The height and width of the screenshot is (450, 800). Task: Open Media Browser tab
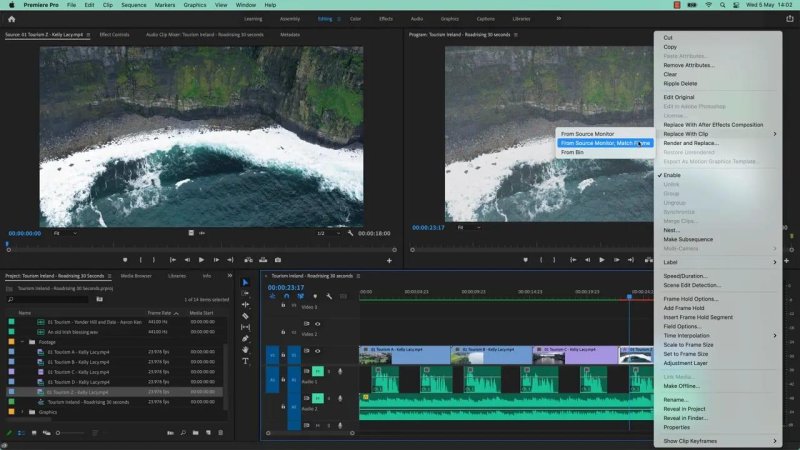click(x=136, y=276)
